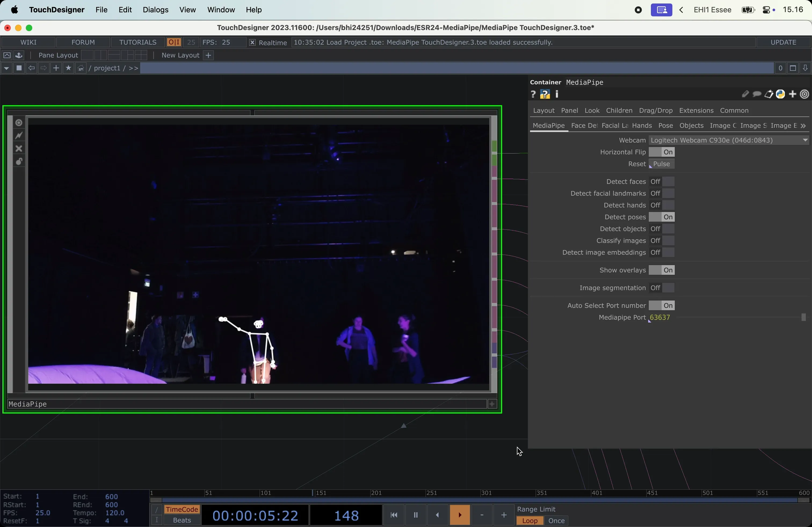The image size is (812, 527).
Task: Add a new layout with plus button
Action: (x=209, y=55)
